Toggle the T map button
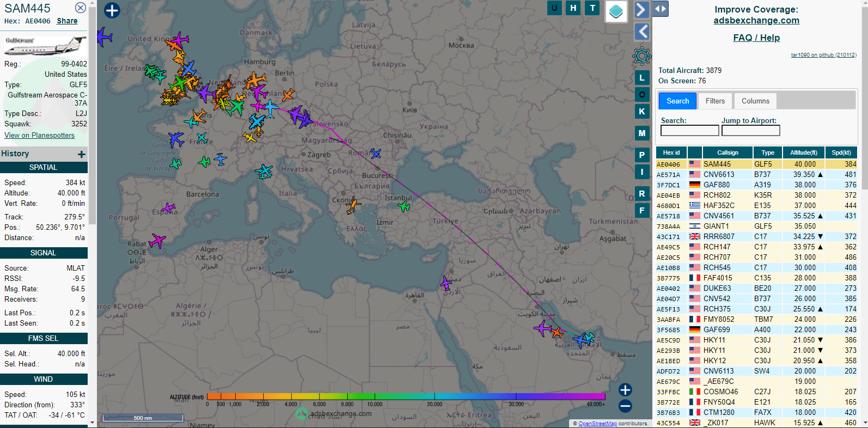Image resolution: width=868 pixels, height=428 pixels. (x=592, y=8)
